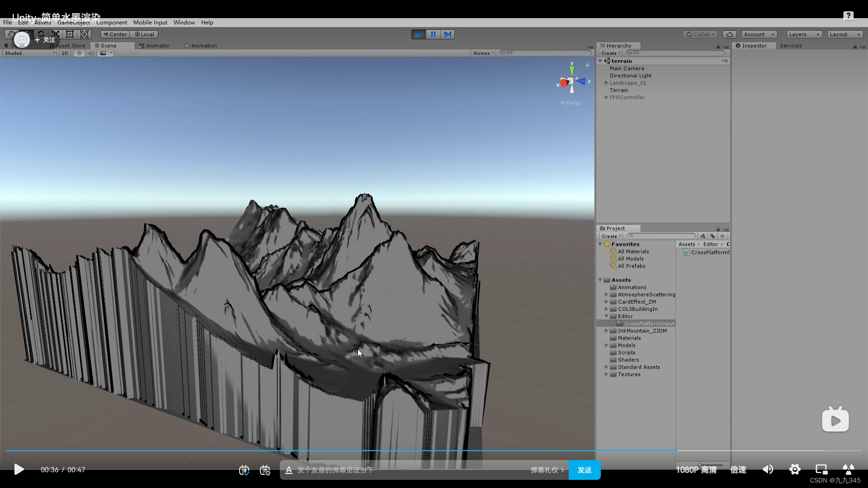Open the GameObject menu
This screenshot has height=488, width=868.
tap(73, 23)
